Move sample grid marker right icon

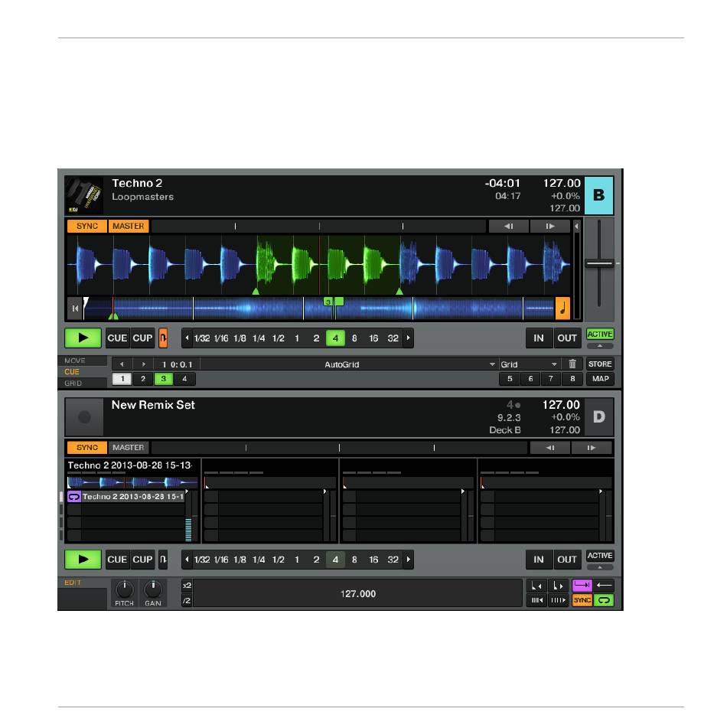pos(559,586)
